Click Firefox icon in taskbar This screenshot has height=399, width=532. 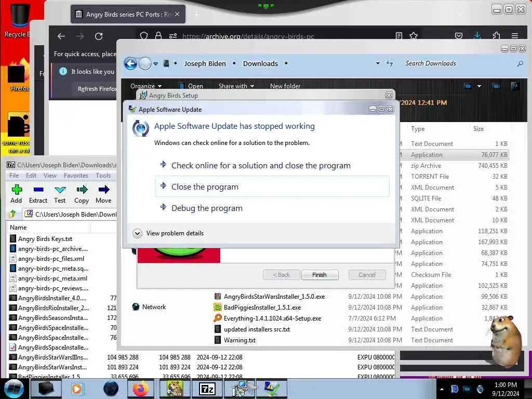(140, 389)
